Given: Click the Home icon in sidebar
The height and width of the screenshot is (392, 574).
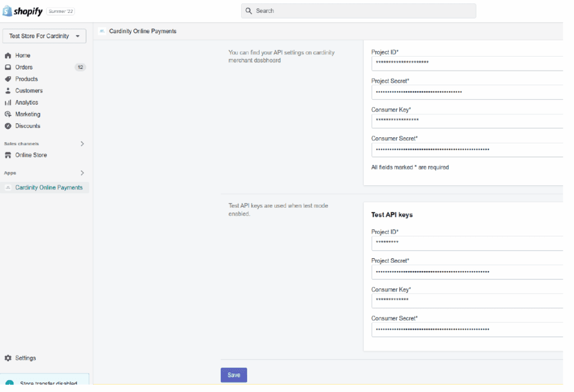Looking at the screenshot, I should coord(8,55).
